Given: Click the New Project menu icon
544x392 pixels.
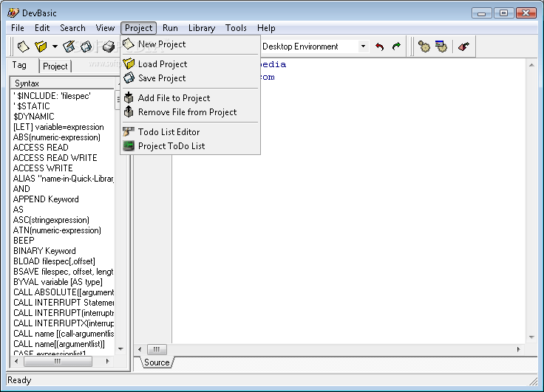Looking at the screenshot, I should tap(129, 44).
